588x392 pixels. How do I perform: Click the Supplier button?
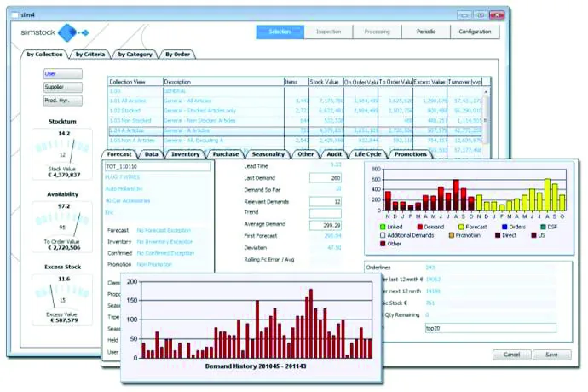63,87
